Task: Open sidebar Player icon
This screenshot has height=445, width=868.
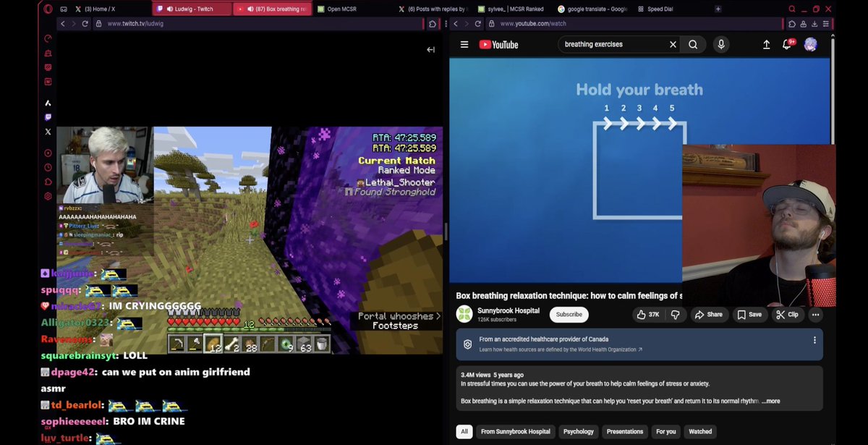Action: point(48,153)
